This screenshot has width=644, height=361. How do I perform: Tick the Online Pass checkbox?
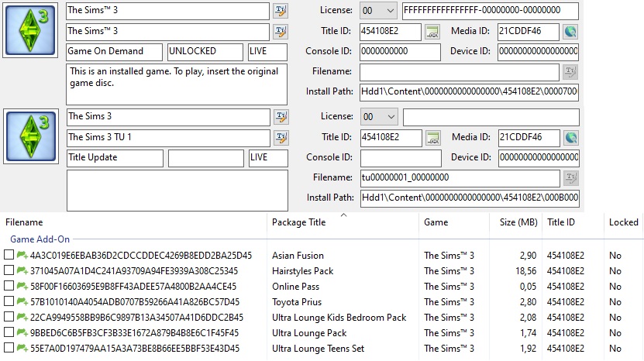point(9,286)
